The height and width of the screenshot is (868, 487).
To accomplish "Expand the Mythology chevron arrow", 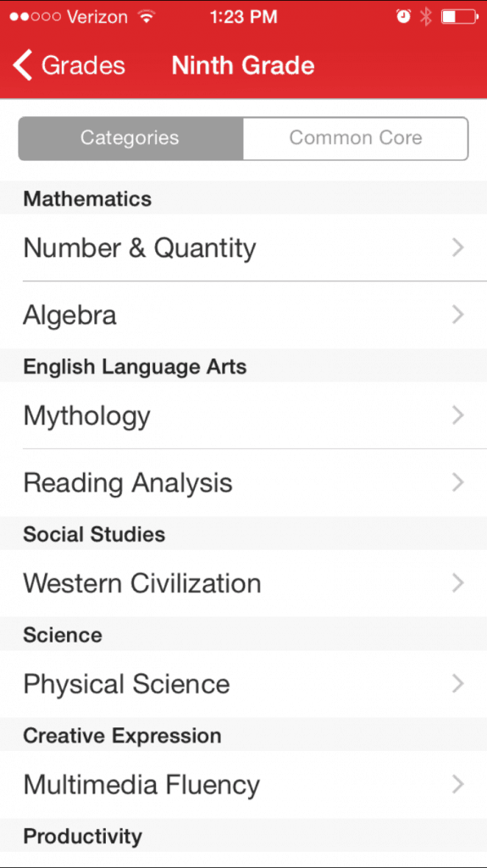I will 457,415.
